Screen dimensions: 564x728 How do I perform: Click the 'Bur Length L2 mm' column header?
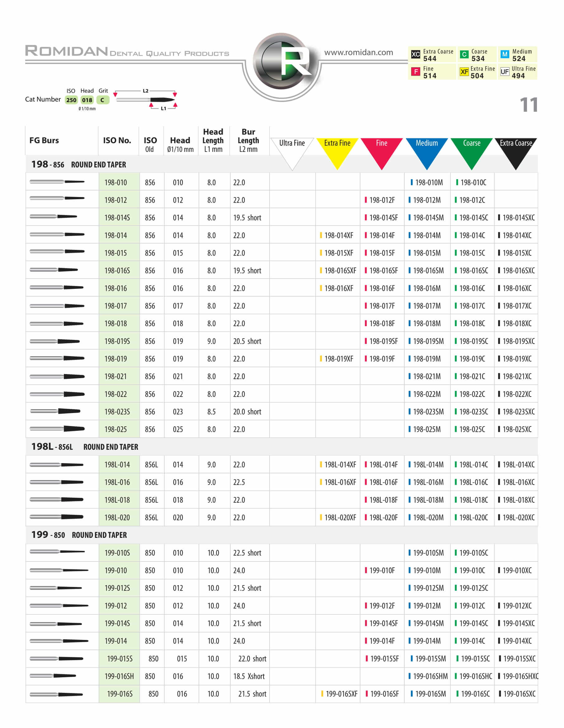pos(248,140)
